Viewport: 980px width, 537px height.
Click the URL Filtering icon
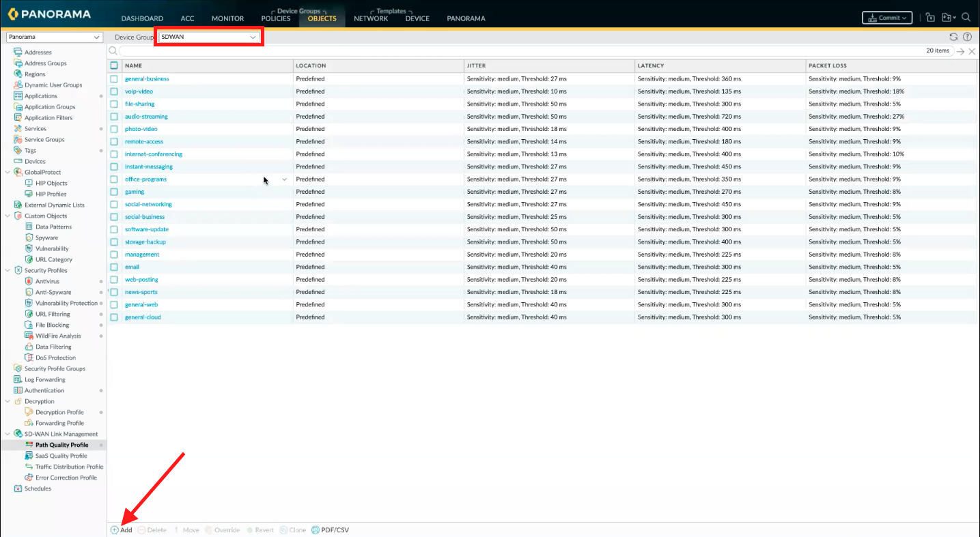[29, 314]
